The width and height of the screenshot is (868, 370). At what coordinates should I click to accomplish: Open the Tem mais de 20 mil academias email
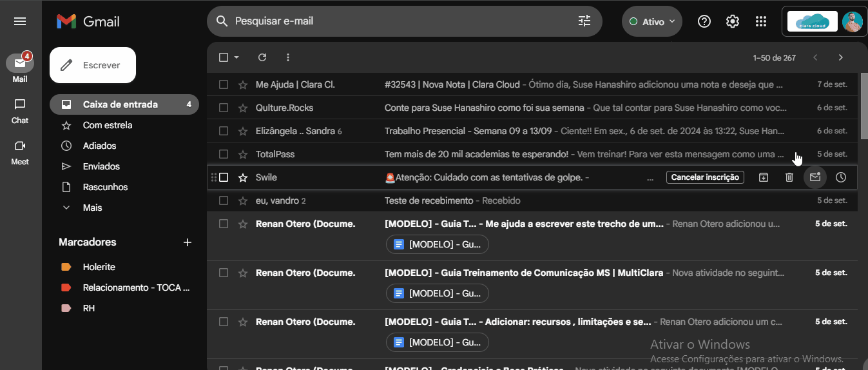point(532,154)
